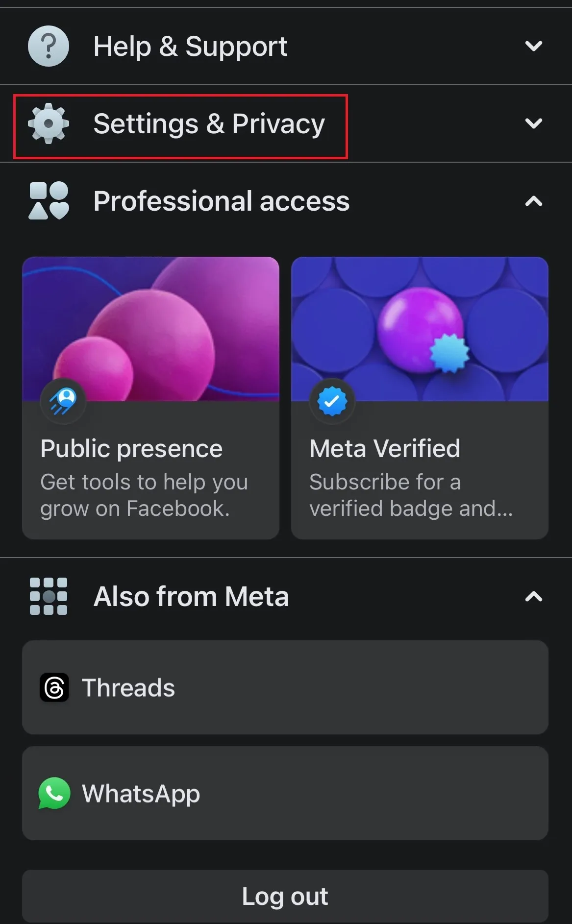572x924 pixels.
Task: Click the Public presence rocket profile badge
Action: click(x=63, y=401)
